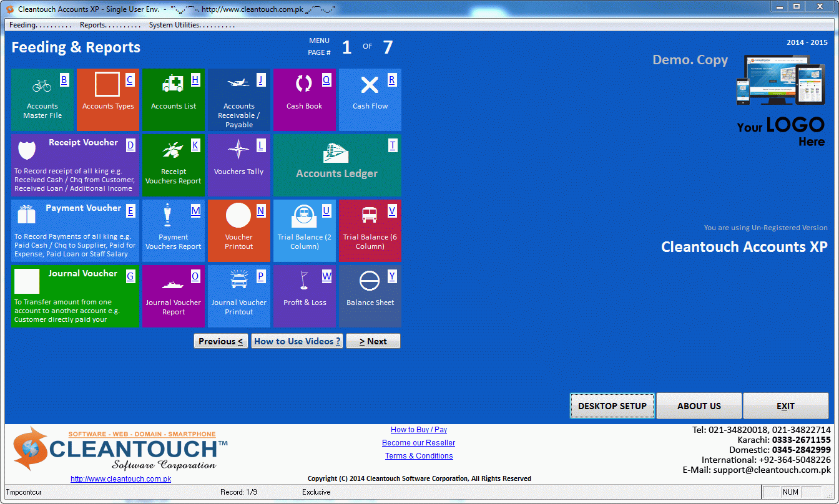Click shortcut letter D on Receipt Voucher
This screenshot has height=504, width=839.
[x=130, y=145]
